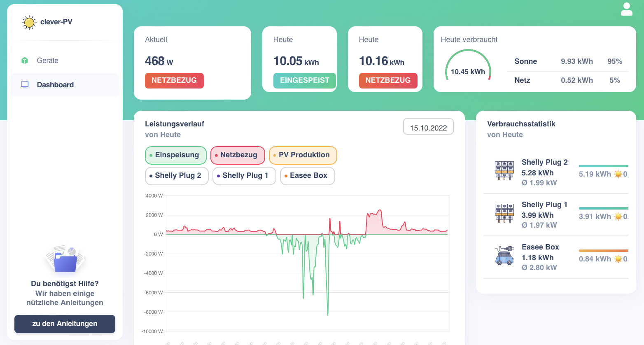Click the green cube Geräte icon
Viewport: 644px width, 345px height.
coord(25,61)
